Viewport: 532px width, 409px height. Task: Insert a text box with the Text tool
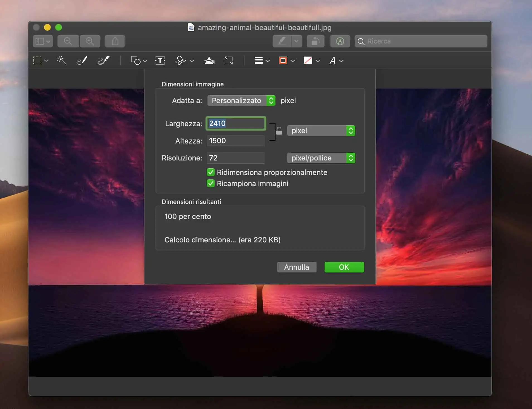[x=160, y=60]
